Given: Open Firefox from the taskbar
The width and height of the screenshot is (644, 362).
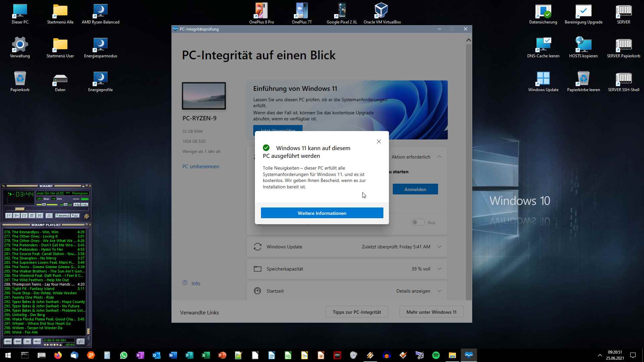Looking at the screenshot, I should (x=58, y=355).
